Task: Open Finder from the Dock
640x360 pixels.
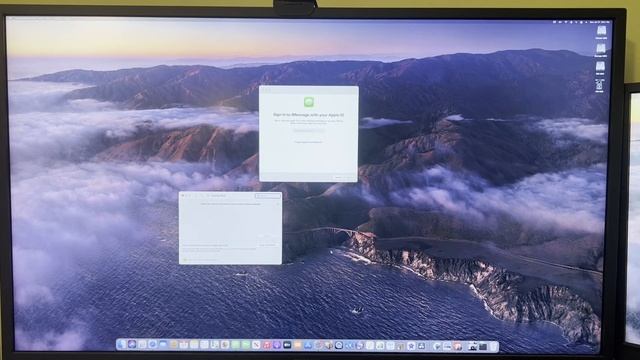Action: click(x=121, y=345)
